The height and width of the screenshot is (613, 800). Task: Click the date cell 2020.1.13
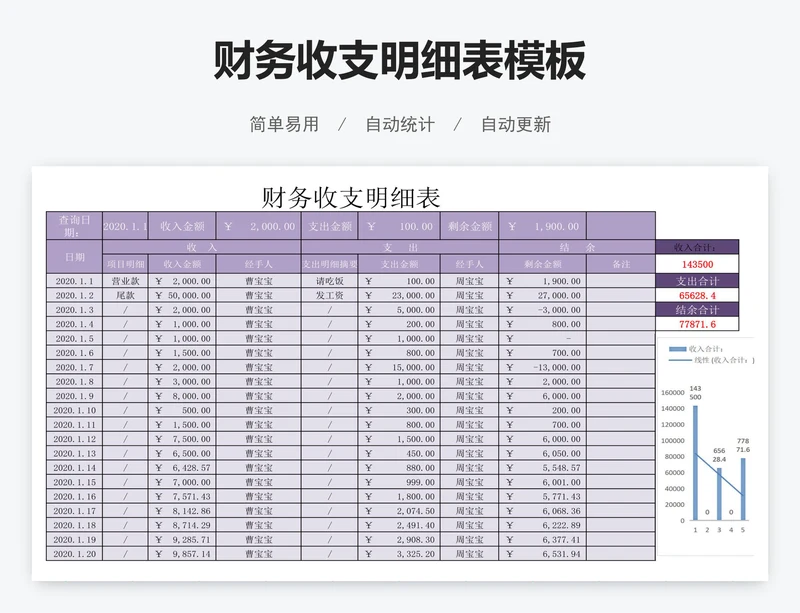[x=74, y=454]
